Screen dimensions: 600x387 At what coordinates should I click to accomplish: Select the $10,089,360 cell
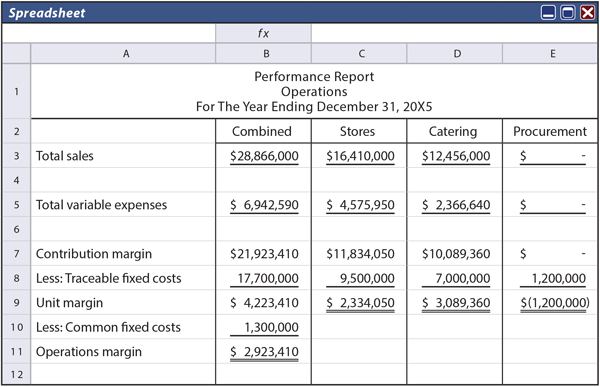tap(455, 254)
